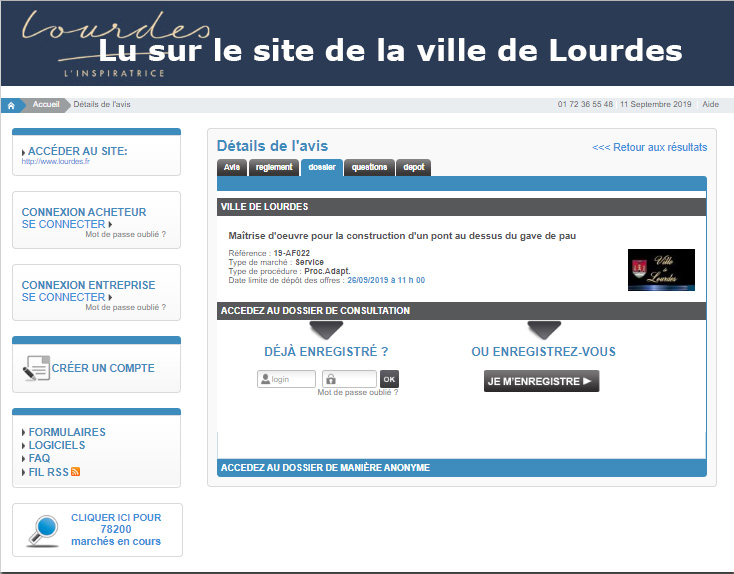Click the JE M'ENREGISTRE button

click(x=541, y=381)
